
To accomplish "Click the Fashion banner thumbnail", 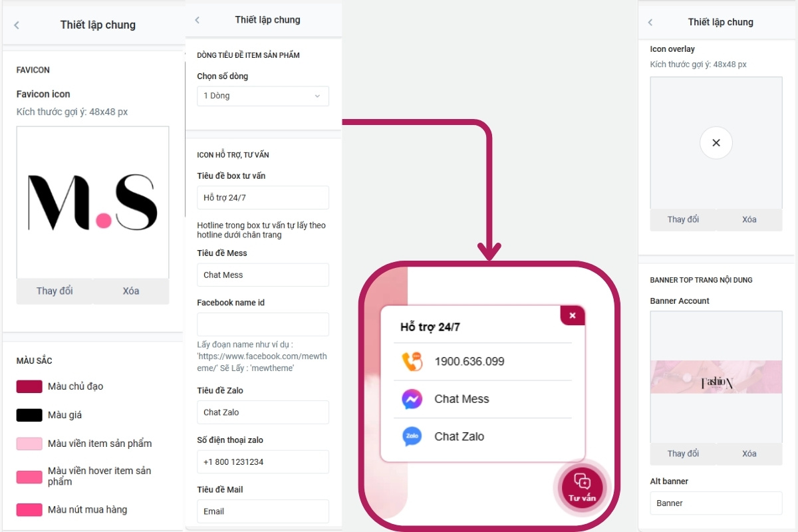I will 716,377.
